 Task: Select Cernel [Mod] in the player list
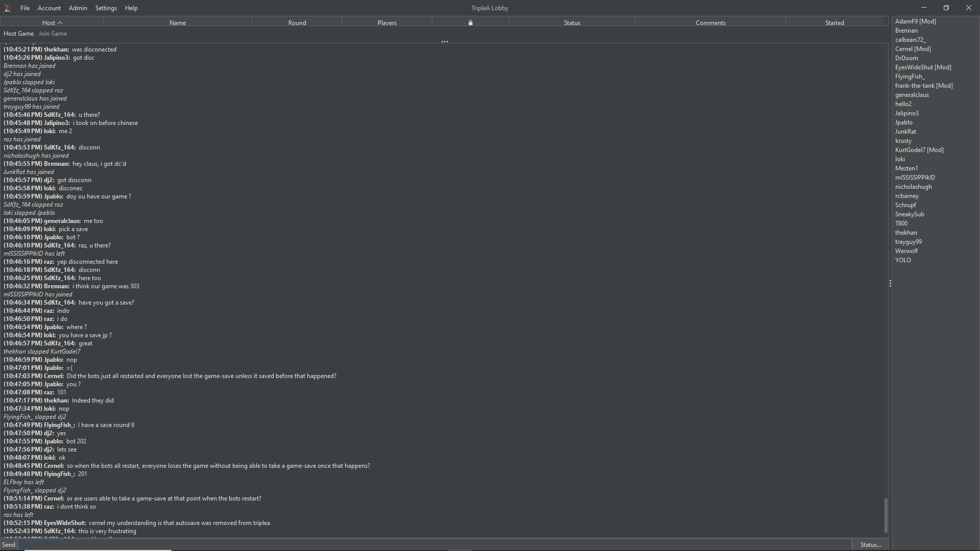(913, 49)
